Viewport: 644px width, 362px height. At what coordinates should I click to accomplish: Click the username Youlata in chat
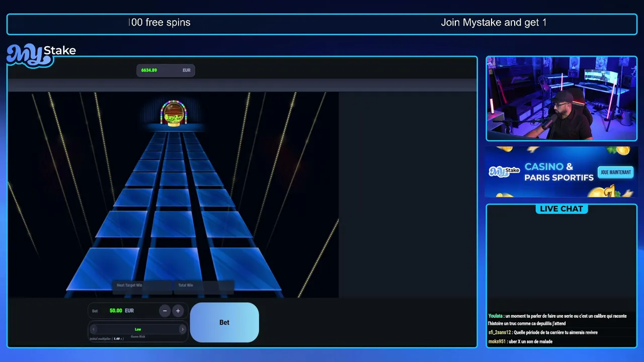(496, 316)
